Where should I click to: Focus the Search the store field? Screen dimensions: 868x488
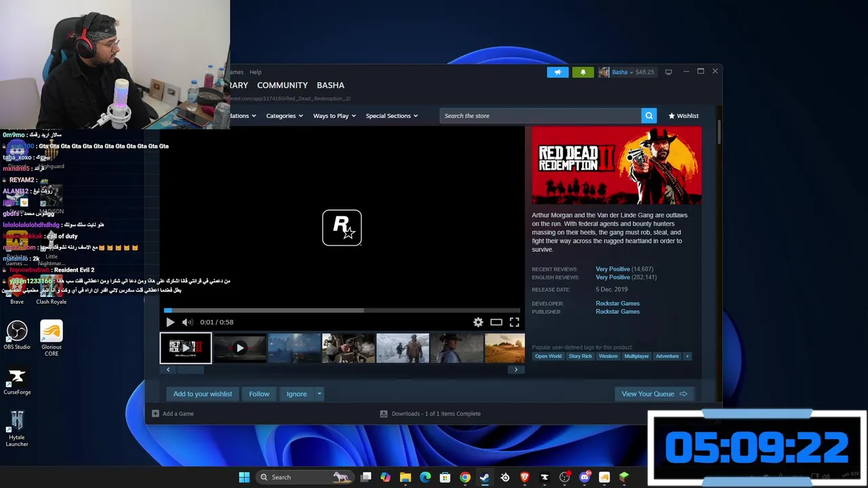pyautogui.click(x=540, y=116)
